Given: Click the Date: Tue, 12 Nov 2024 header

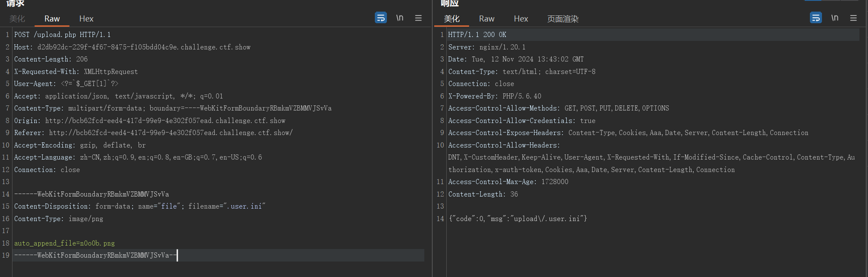Looking at the screenshot, I should (516, 59).
